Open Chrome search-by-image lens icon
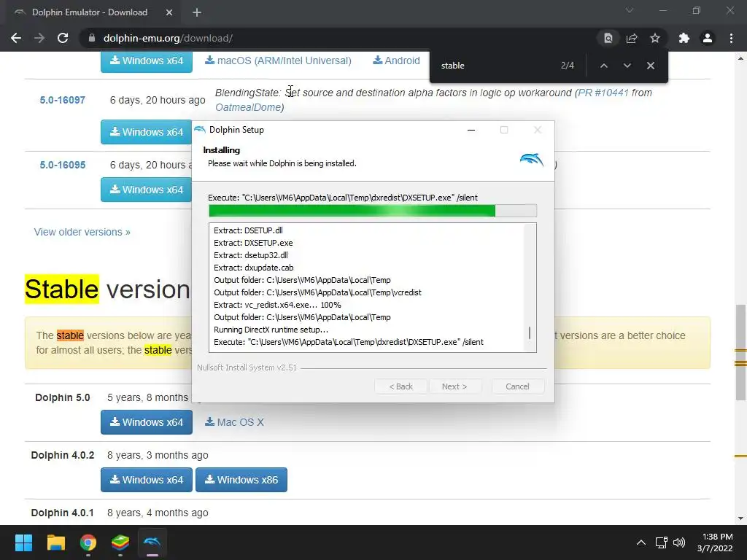The width and height of the screenshot is (747, 560). pyautogui.click(x=608, y=38)
